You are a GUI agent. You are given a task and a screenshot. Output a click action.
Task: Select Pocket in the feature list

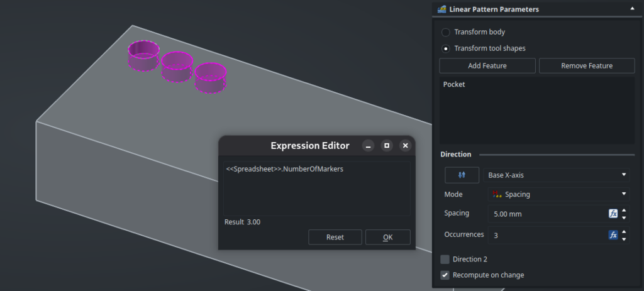pyautogui.click(x=454, y=84)
